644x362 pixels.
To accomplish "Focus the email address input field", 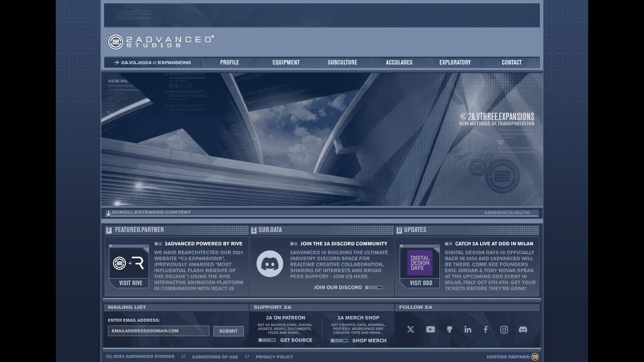I will (158, 331).
